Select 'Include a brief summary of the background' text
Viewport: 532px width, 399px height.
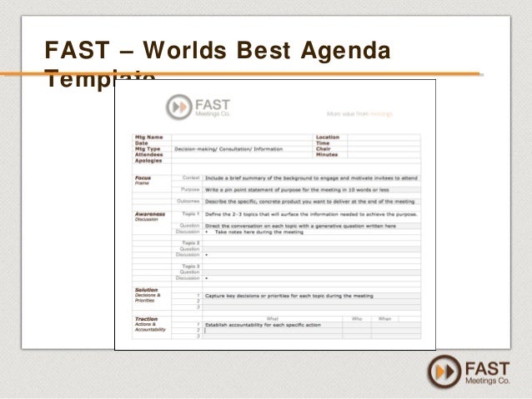(260, 178)
